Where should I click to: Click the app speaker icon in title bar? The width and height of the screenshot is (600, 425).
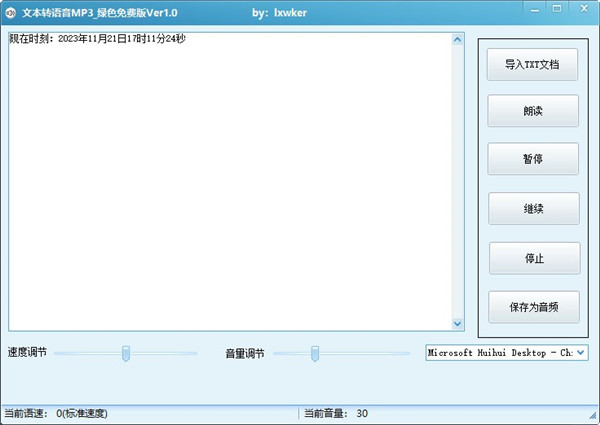[x=10, y=13]
